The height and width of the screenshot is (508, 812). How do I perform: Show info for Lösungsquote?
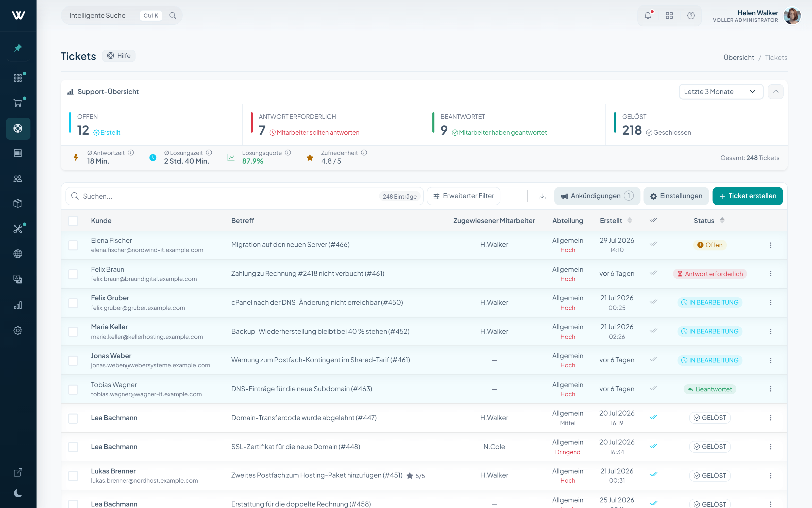pos(288,153)
